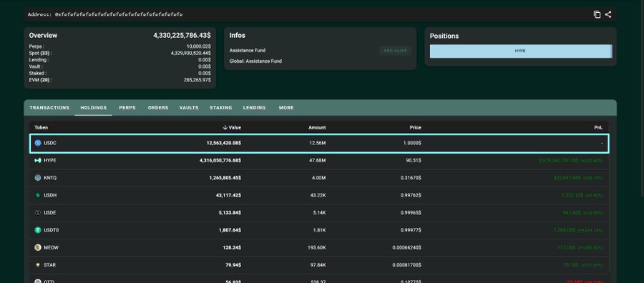The width and height of the screenshot is (644, 283).
Task: Click the share address icon
Action: 608,14
